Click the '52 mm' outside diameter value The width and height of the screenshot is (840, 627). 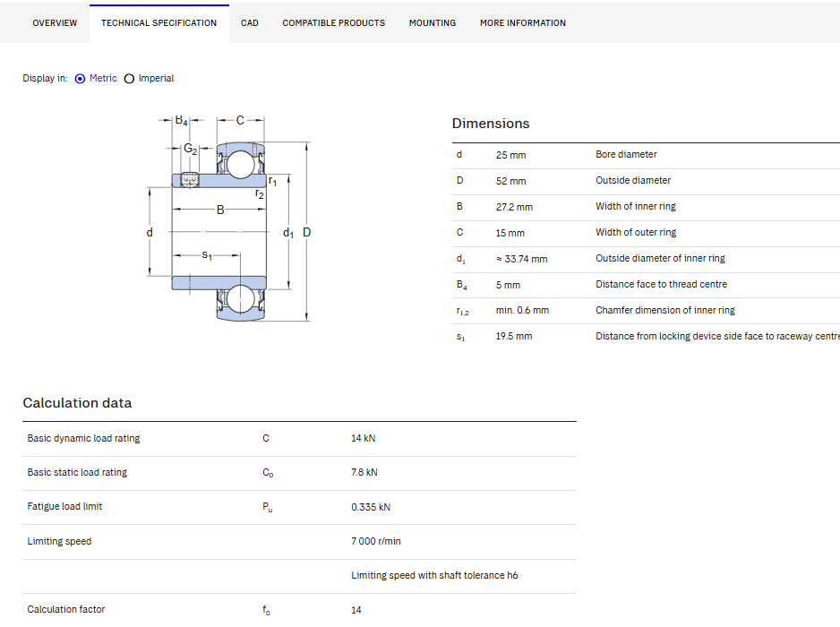point(510,181)
